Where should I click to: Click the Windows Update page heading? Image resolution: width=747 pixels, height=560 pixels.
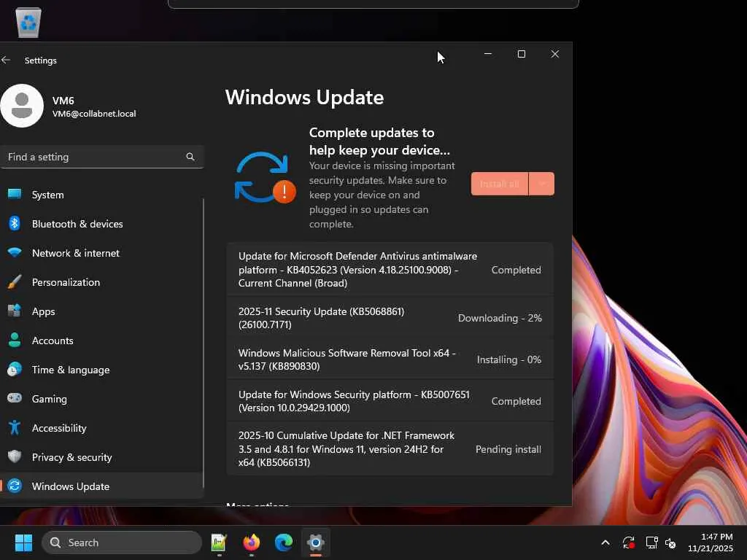(304, 97)
